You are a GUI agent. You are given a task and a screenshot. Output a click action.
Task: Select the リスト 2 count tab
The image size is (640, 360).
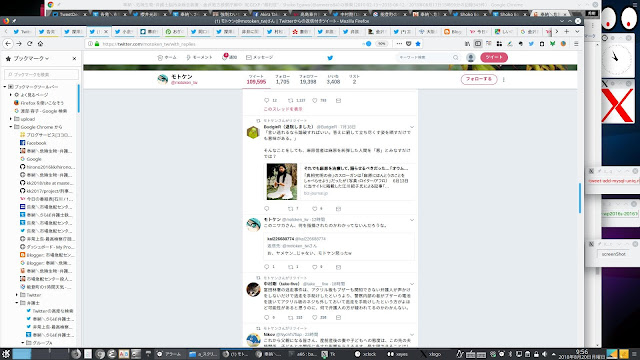pyautogui.click(x=354, y=80)
